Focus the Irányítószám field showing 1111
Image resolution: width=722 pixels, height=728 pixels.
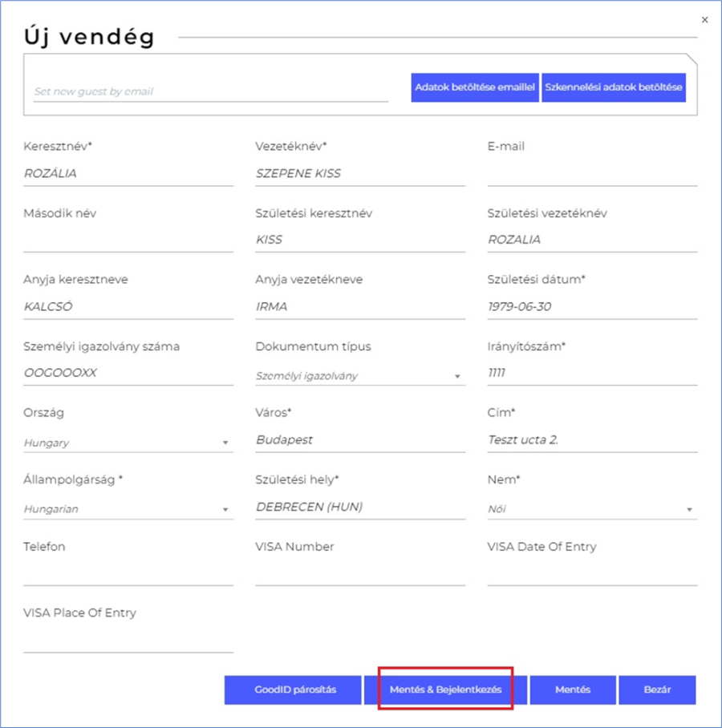(591, 373)
